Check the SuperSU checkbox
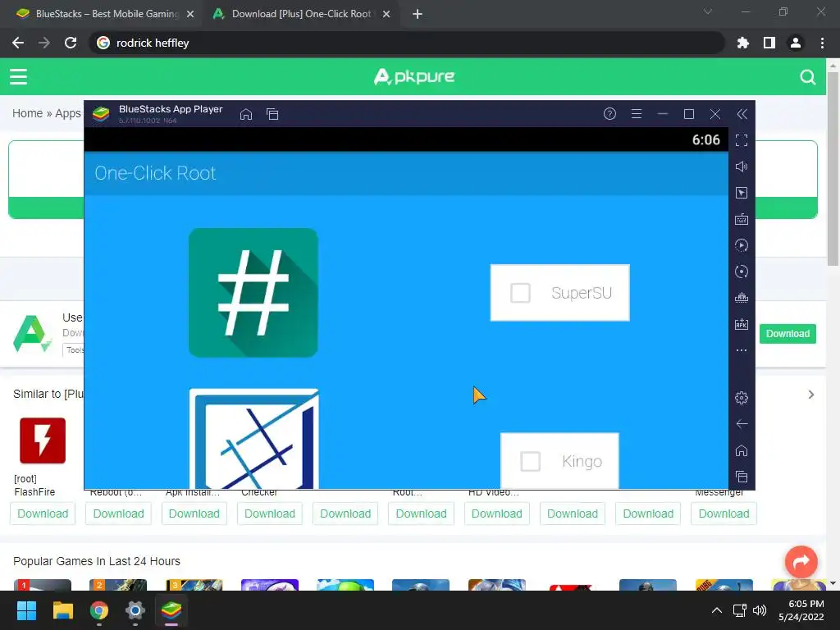This screenshot has height=630, width=840. tap(520, 293)
